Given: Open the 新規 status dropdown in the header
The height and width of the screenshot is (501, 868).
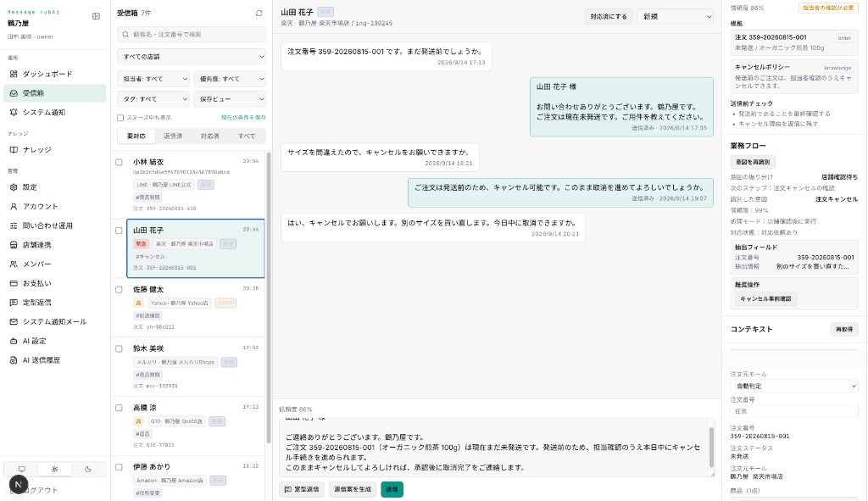Looking at the screenshot, I should tap(676, 17).
